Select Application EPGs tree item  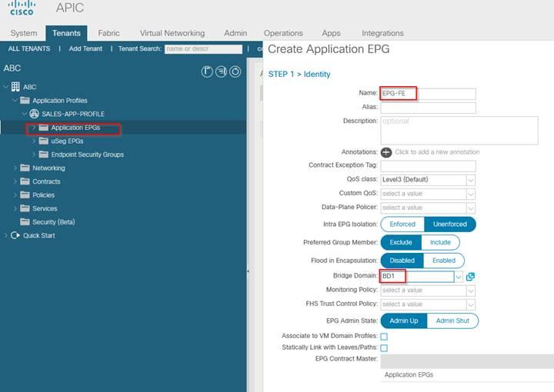[x=75, y=128]
